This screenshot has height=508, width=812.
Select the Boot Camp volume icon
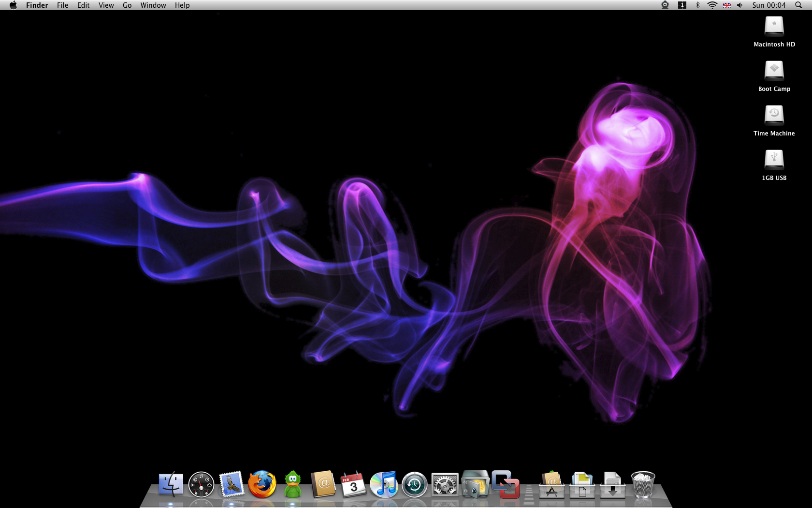pos(774,71)
